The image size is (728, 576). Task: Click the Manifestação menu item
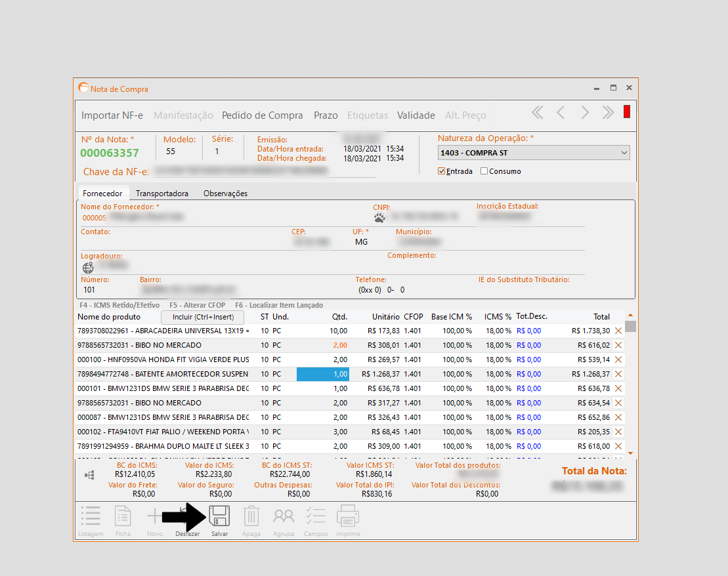click(x=183, y=115)
